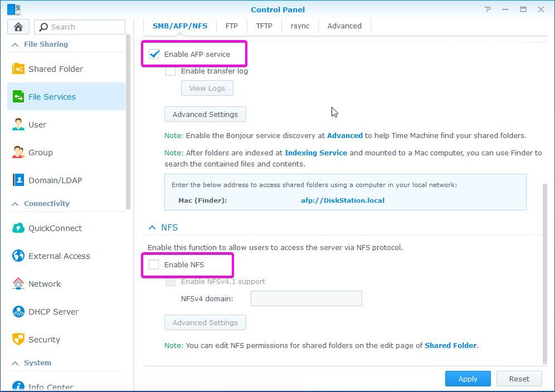555x392 pixels.
Task: Open AFP Advanced Settings button
Action: [x=205, y=114]
